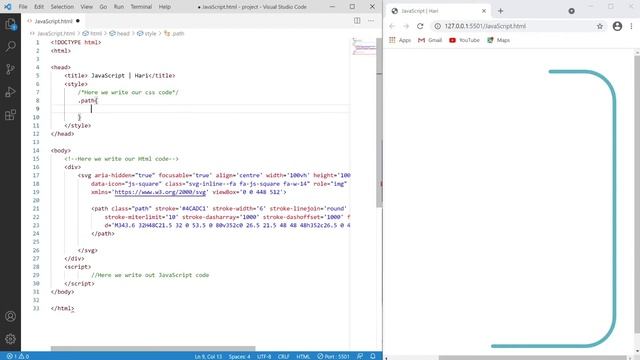640x360 pixels.
Task: Open the File menu
Action: click(x=23, y=7)
